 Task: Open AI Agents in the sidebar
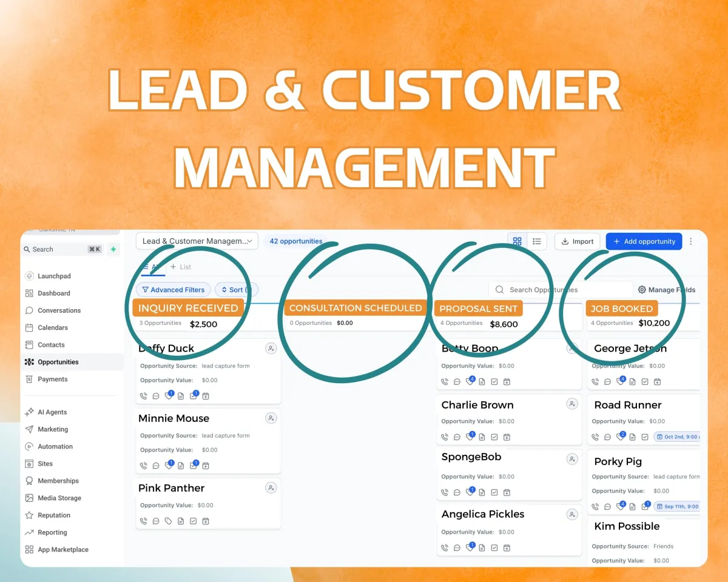(x=52, y=412)
